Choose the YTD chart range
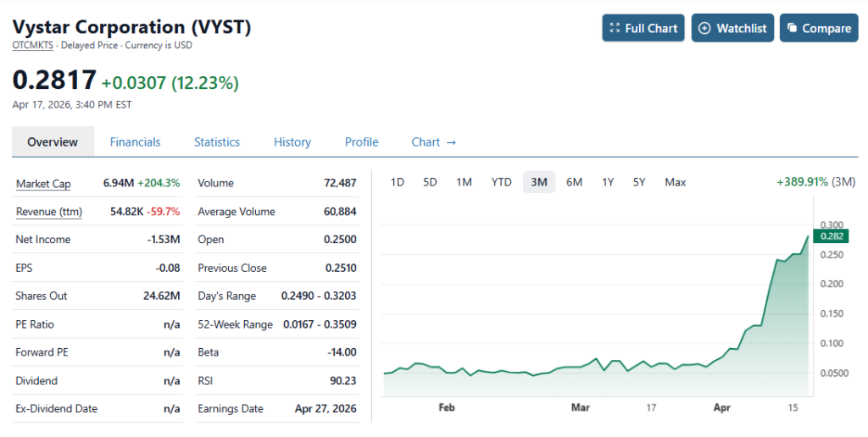The width and height of the screenshot is (868, 437). pos(502,182)
